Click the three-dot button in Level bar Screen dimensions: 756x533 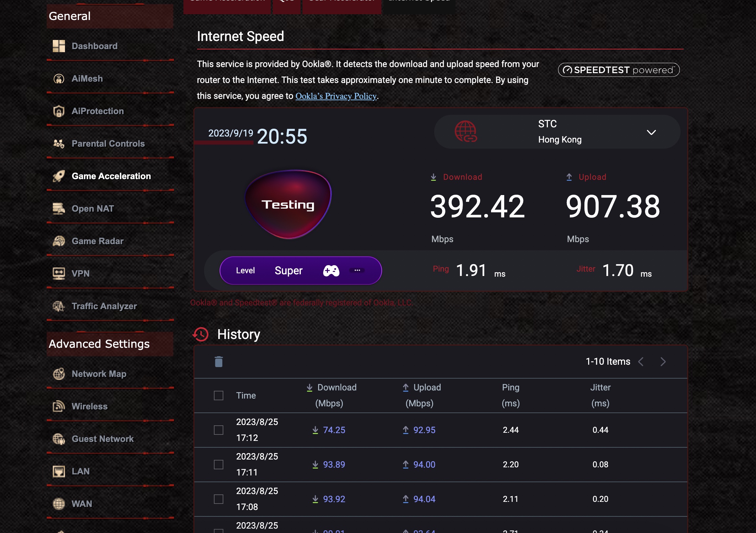tap(357, 270)
